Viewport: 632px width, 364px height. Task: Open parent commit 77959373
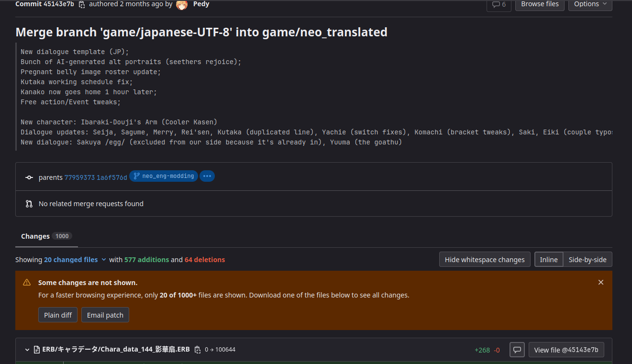(x=79, y=177)
